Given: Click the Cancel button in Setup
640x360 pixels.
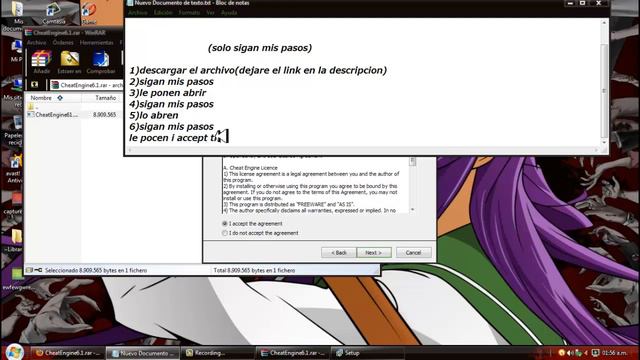Looking at the screenshot, I should click(413, 253).
